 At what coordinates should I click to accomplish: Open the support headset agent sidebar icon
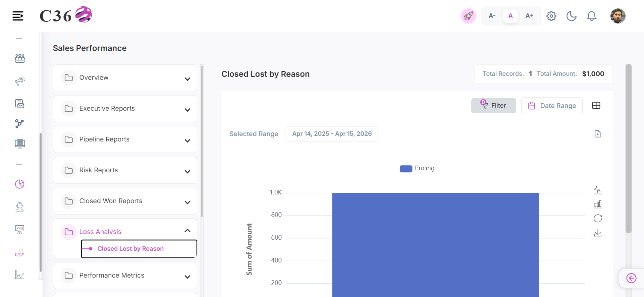tap(20, 207)
